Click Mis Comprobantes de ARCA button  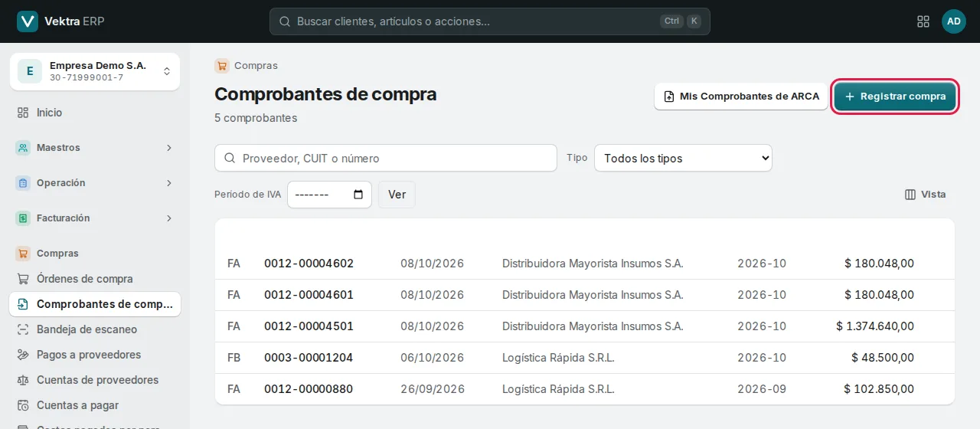tap(741, 97)
